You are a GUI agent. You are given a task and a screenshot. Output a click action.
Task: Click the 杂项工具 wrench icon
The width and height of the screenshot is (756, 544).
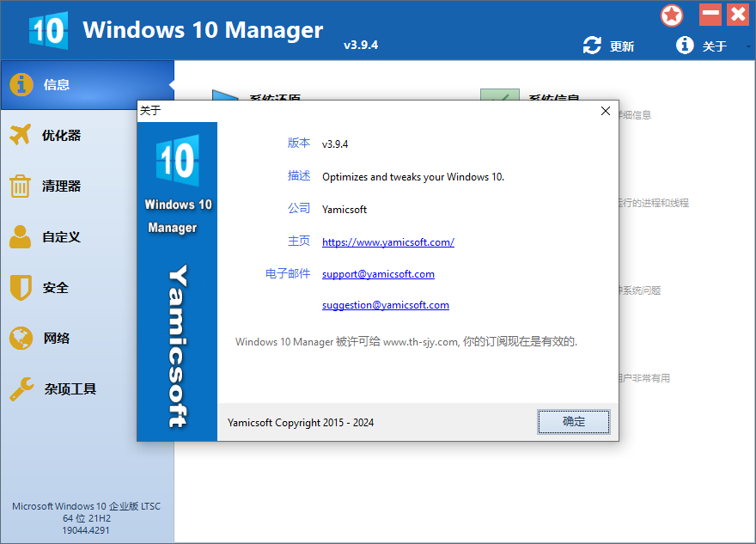click(21, 389)
